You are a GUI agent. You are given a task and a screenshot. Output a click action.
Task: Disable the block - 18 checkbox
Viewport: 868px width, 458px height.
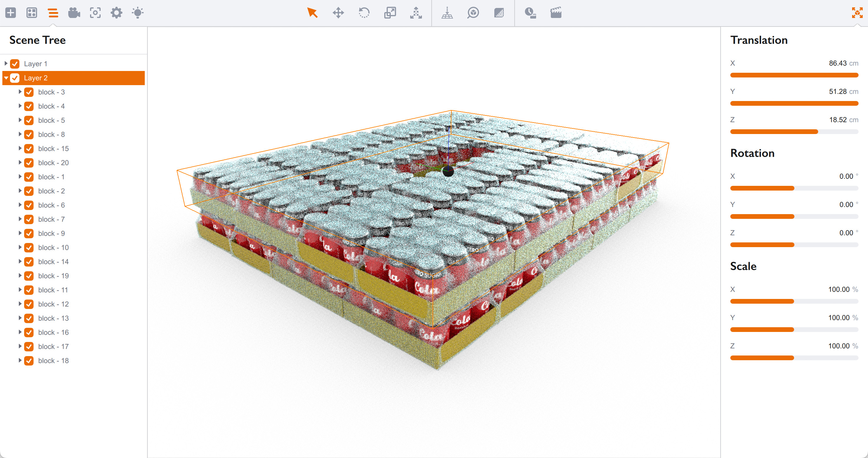pos(29,361)
